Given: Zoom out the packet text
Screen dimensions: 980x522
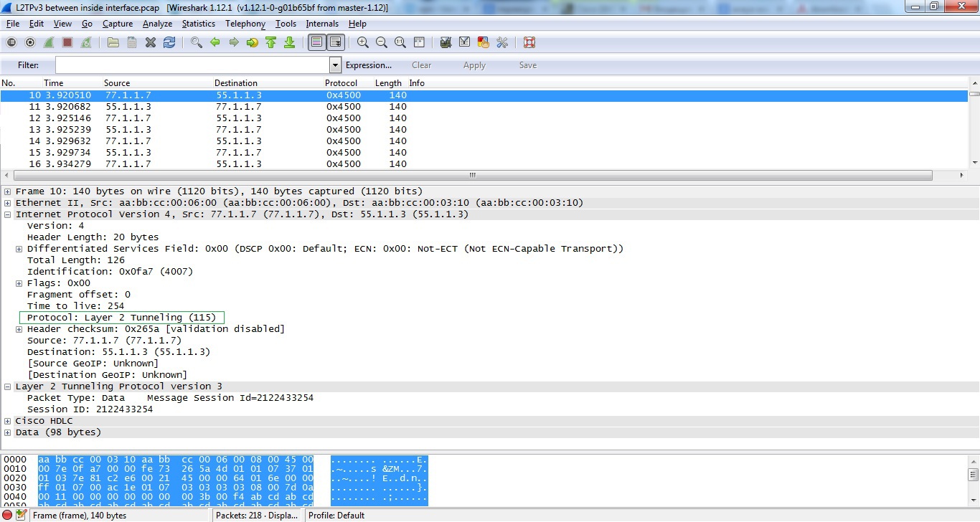Looking at the screenshot, I should point(382,42).
